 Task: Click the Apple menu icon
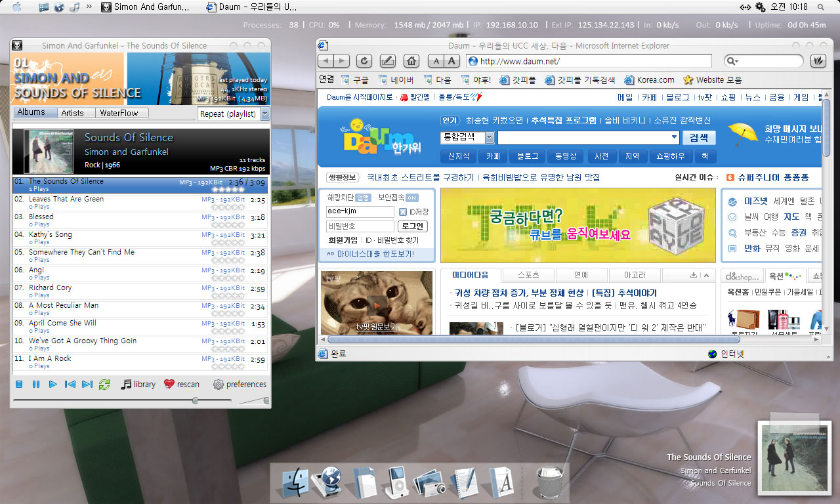point(17,7)
